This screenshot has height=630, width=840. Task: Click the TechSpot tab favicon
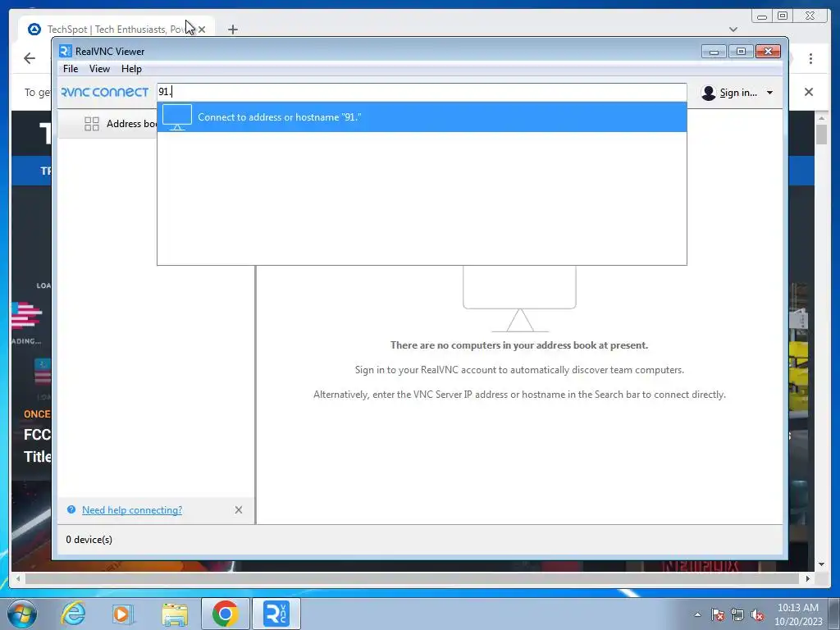[34, 30]
